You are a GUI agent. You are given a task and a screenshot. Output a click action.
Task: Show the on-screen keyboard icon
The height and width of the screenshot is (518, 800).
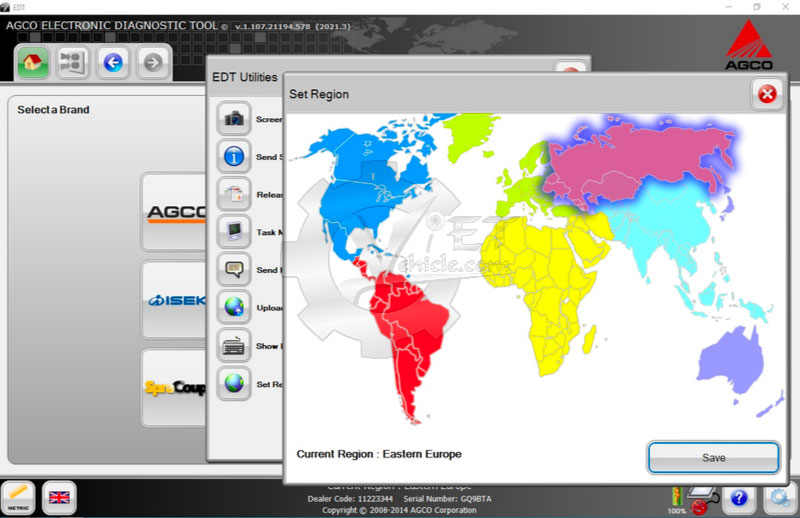click(234, 345)
